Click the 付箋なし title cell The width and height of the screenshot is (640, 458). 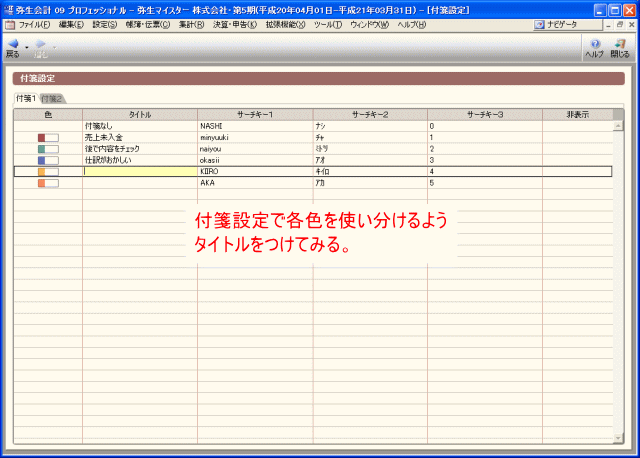pyautogui.click(x=140, y=126)
